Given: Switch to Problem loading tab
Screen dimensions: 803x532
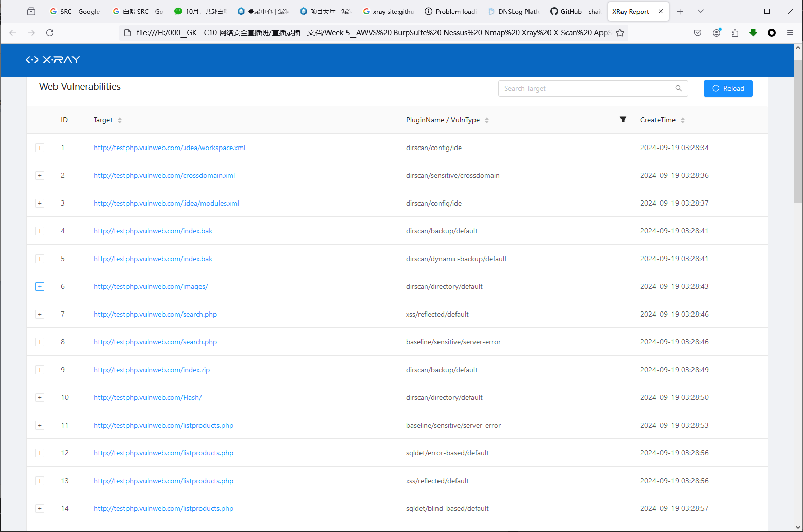Looking at the screenshot, I should click(x=451, y=11).
